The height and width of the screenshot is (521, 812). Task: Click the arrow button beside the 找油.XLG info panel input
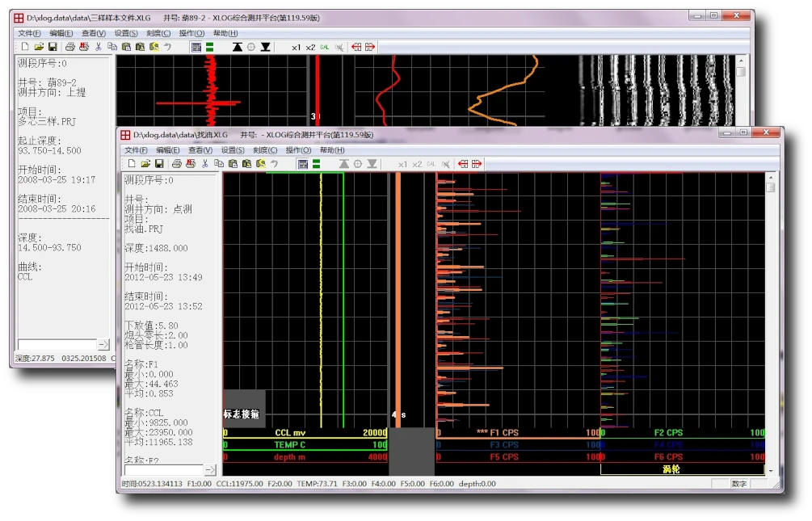point(210,469)
